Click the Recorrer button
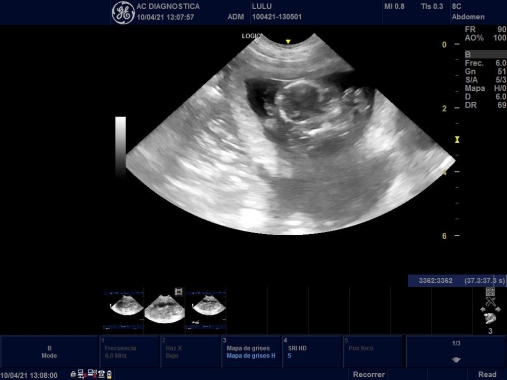The height and width of the screenshot is (380, 507). point(369,374)
